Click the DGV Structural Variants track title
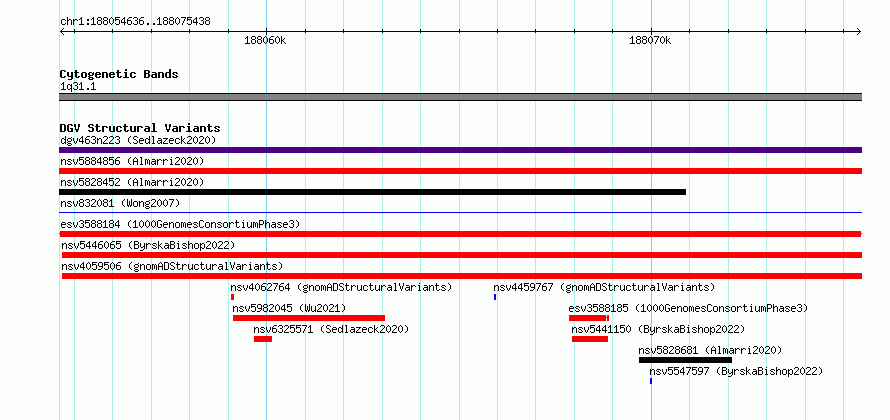This screenshot has width=890, height=420. [140, 128]
